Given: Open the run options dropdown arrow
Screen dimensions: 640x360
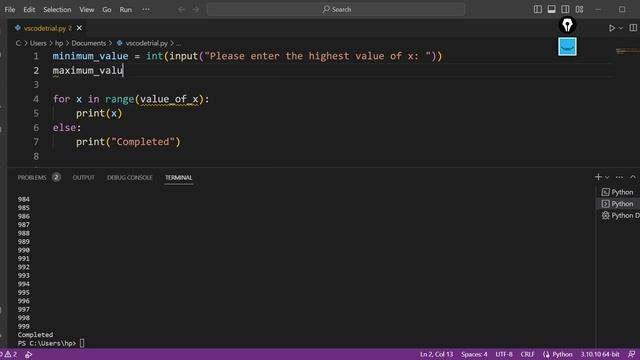Looking at the screenshot, I should (621, 28).
